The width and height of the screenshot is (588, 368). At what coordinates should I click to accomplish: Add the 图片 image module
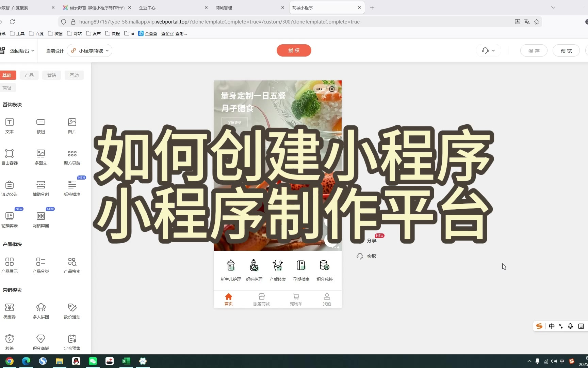(x=72, y=125)
